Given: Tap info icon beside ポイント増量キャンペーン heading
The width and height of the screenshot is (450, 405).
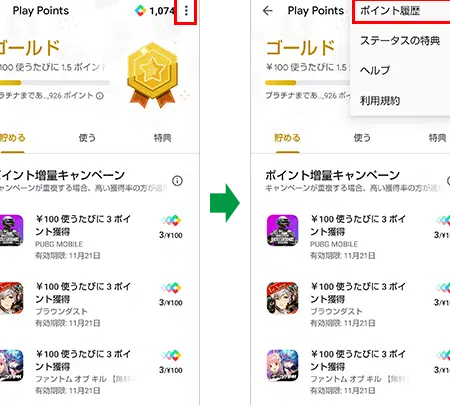Looking at the screenshot, I should click(x=177, y=181).
